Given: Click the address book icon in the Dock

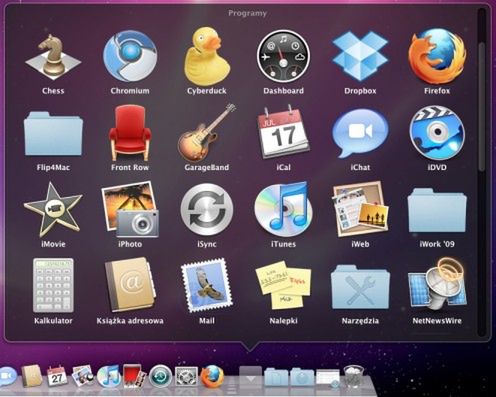Looking at the screenshot, I should click(x=31, y=376).
